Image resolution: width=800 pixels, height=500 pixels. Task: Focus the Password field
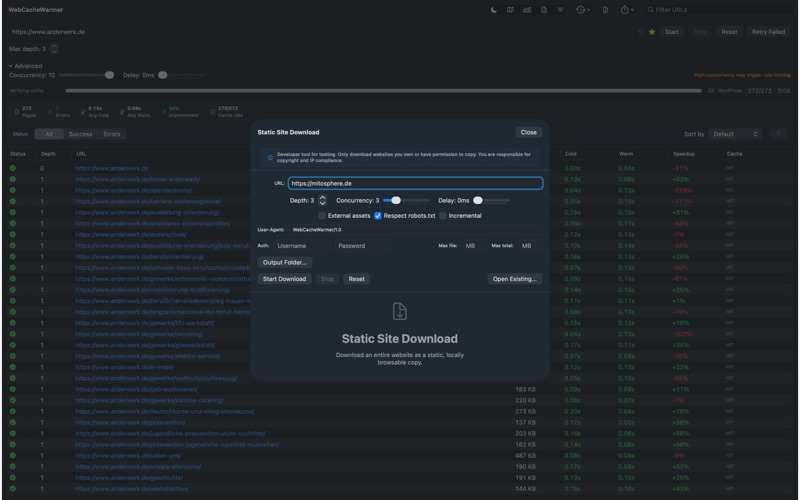(363, 246)
